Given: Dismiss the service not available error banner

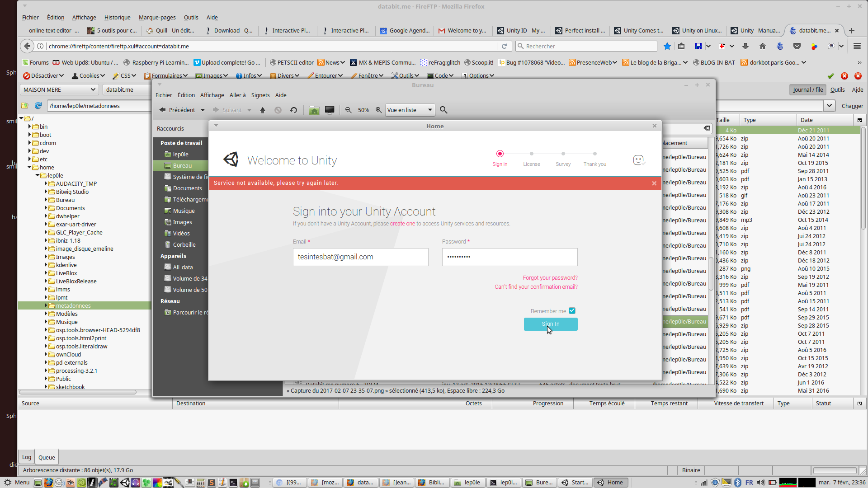Looking at the screenshot, I should click(x=654, y=183).
